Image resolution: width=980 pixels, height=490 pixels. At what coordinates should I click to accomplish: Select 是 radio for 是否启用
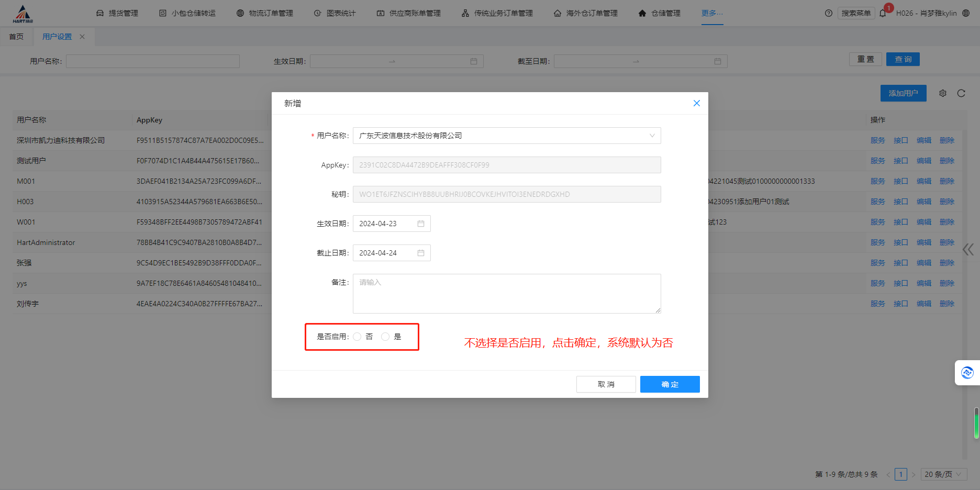[385, 337]
